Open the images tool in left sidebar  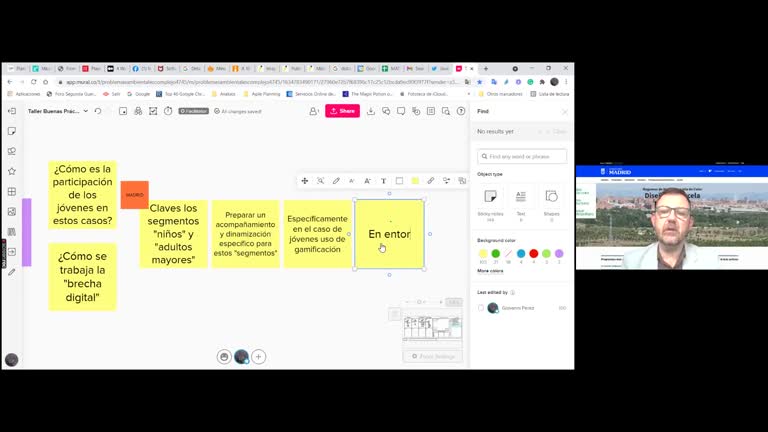point(12,211)
